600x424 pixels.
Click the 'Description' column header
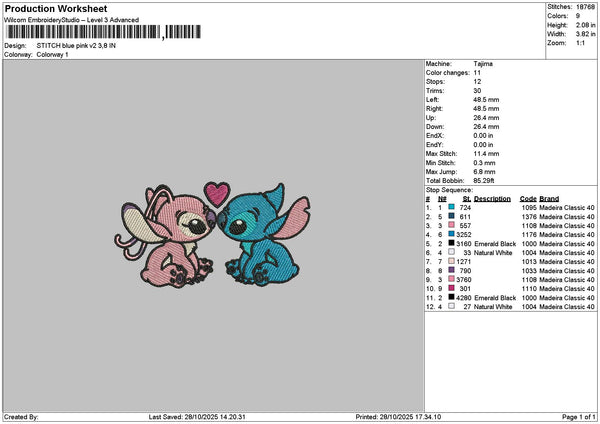[x=492, y=199]
